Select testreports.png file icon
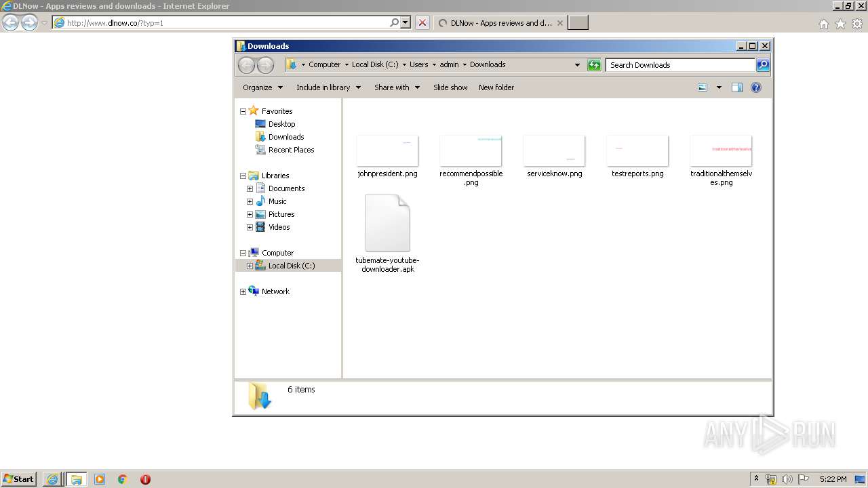Viewport: 868px width, 488px height. (x=637, y=150)
